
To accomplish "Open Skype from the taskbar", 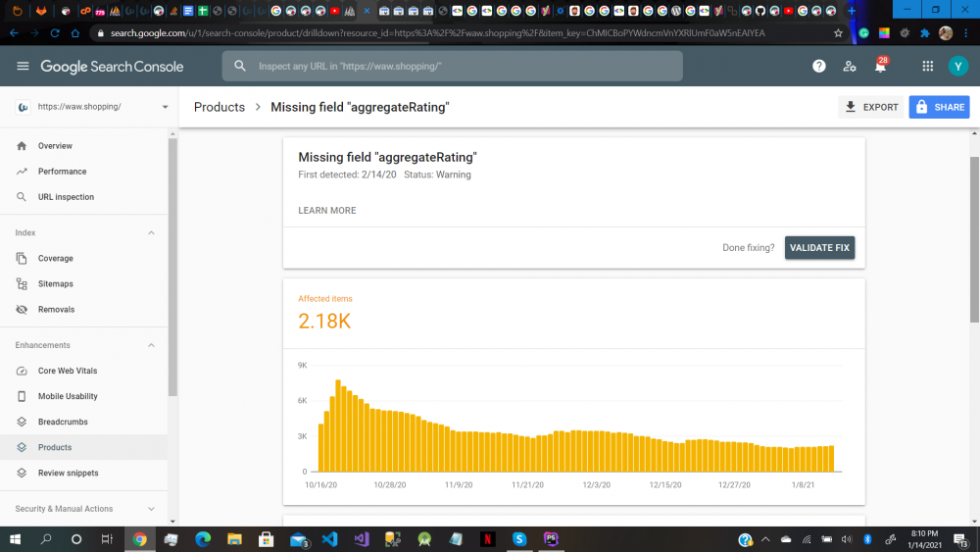I will pyautogui.click(x=518, y=539).
